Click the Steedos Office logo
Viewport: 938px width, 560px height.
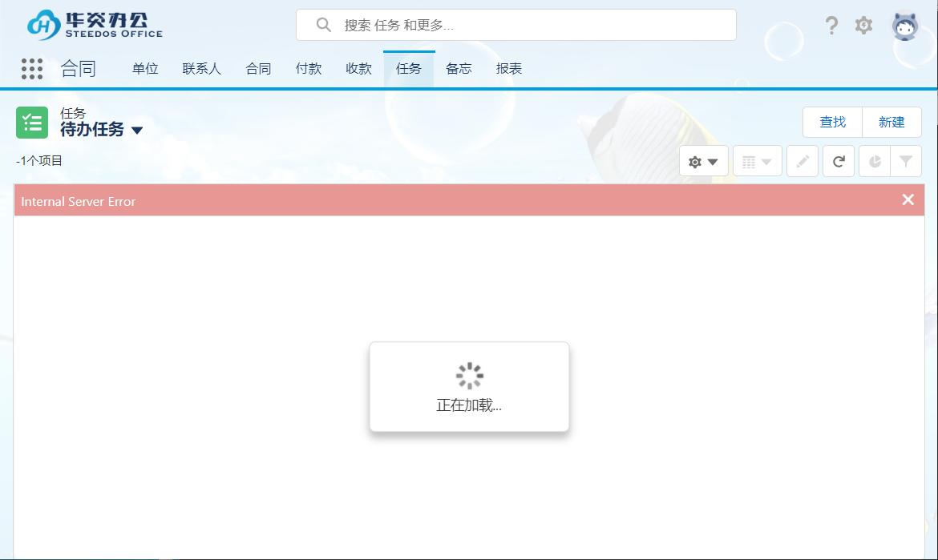pos(95,25)
